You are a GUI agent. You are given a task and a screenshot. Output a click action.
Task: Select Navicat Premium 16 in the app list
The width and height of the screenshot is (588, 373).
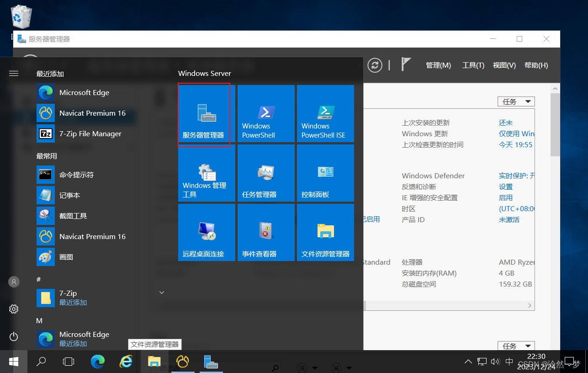(92, 113)
